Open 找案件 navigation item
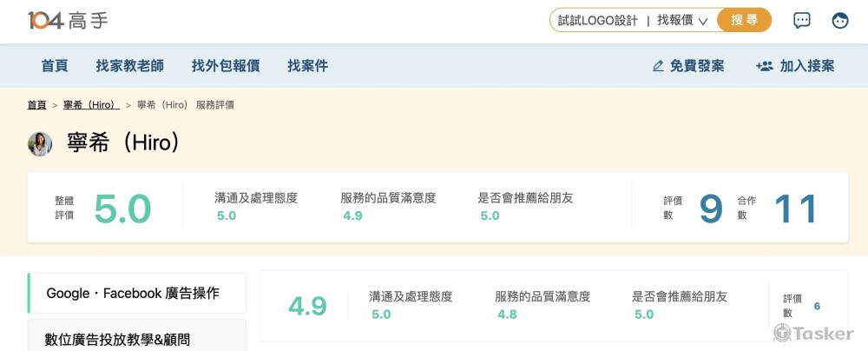 click(x=308, y=66)
